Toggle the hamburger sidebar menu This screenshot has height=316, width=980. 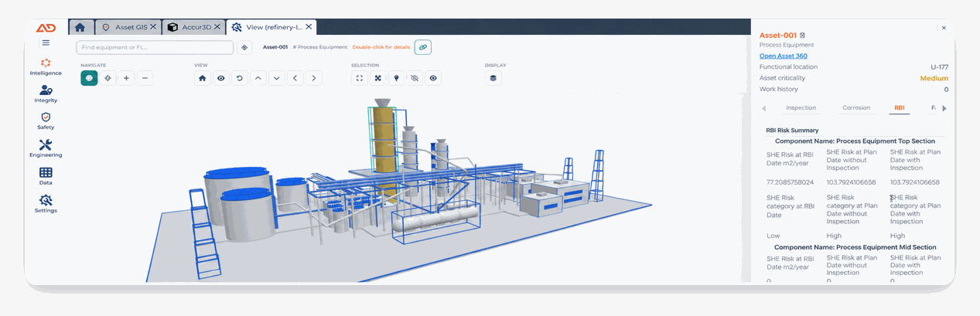46,43
